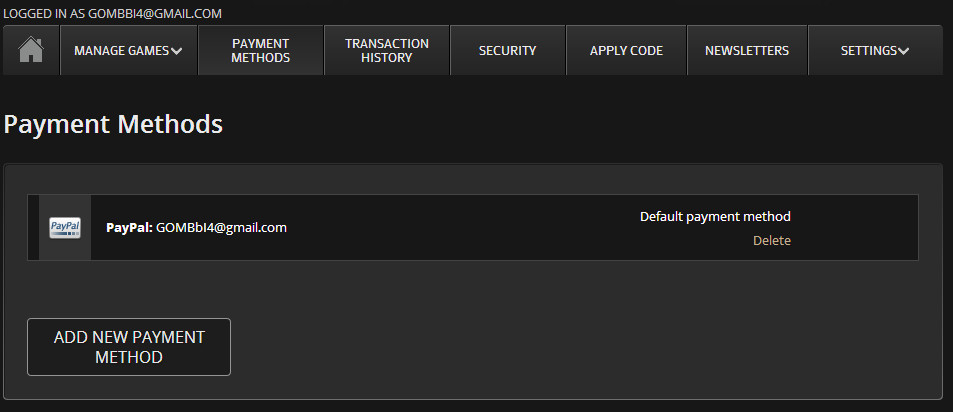Delete the PayPal payment method
Screen dimensions: 953x412
pyautogui.click(x=771, y=240)
